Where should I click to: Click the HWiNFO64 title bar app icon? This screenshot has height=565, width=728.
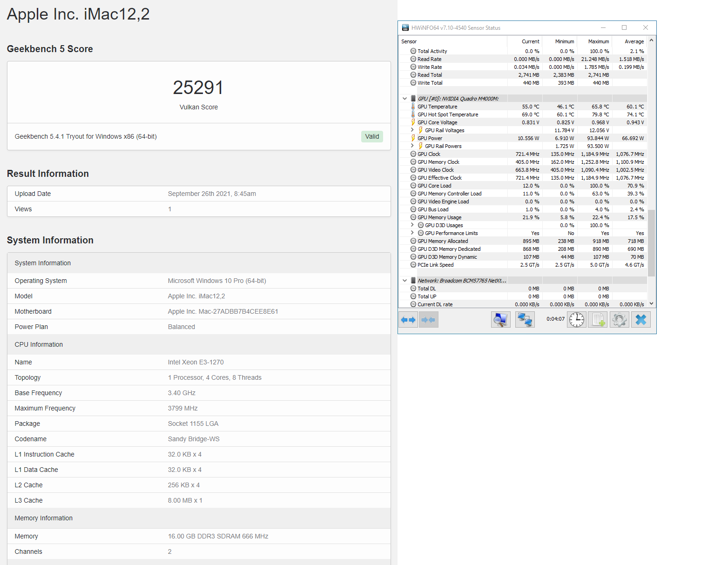pyautogui.click(x=405, y=28)
